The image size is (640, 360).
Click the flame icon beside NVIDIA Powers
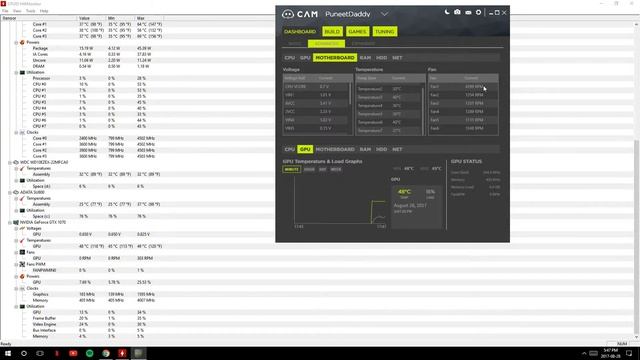[x=22, y=276]
